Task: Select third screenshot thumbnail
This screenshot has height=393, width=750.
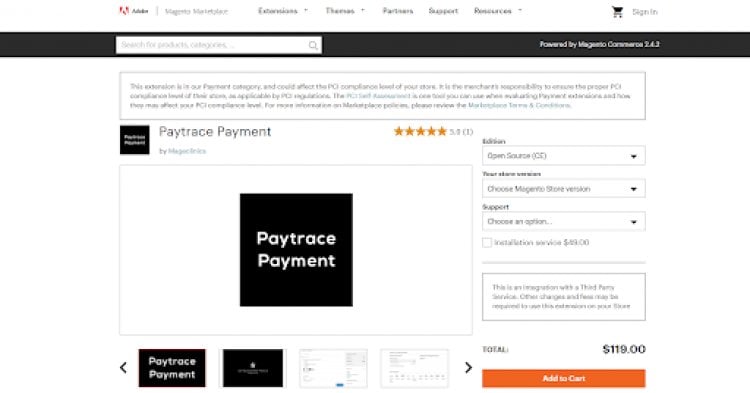Action: 333,368
